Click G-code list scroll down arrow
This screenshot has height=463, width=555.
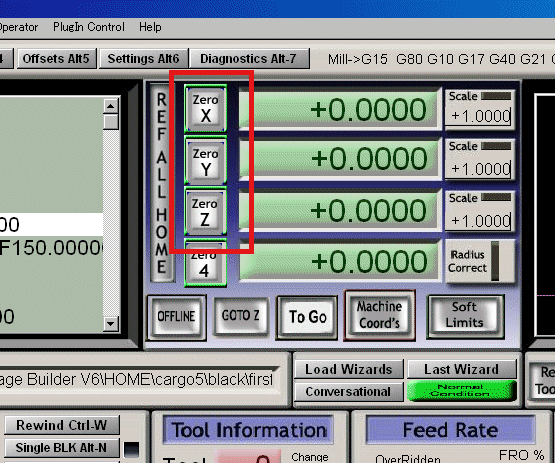(x=111, y=324)
